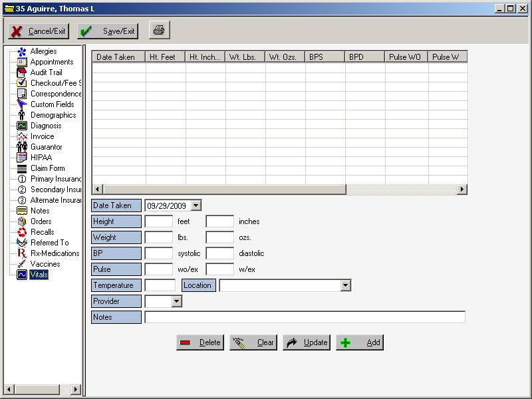Screen dimensions: 532x399
Task: Expand the temperature Location dropdown
Action: [x=345, y=286]
